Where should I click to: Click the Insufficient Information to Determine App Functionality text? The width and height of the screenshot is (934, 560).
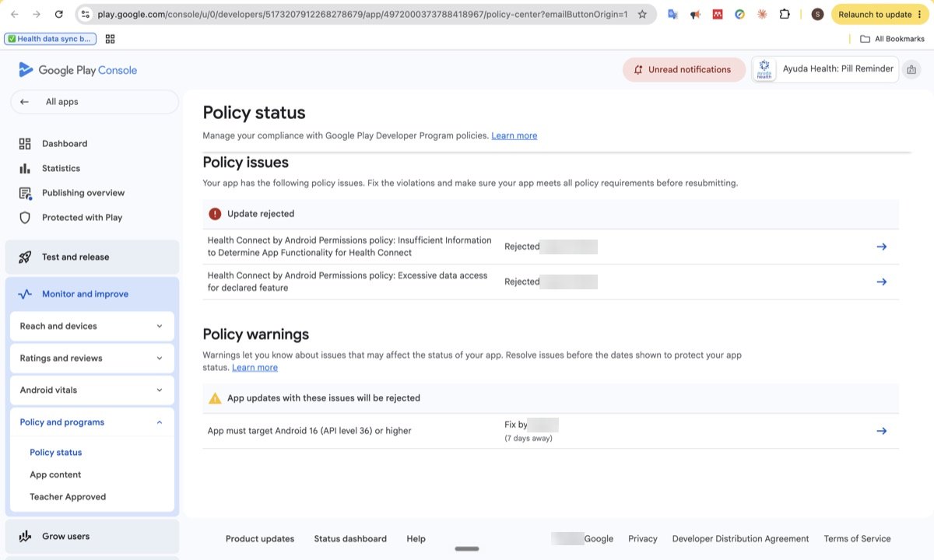click(349, 247)
